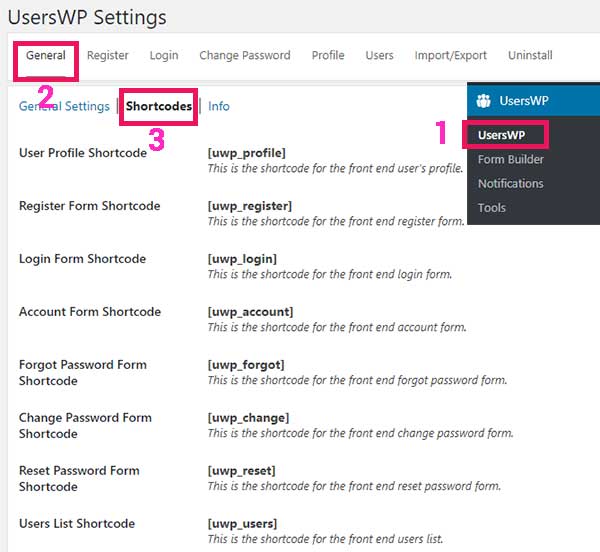Open Notifications submenu item

510,184
